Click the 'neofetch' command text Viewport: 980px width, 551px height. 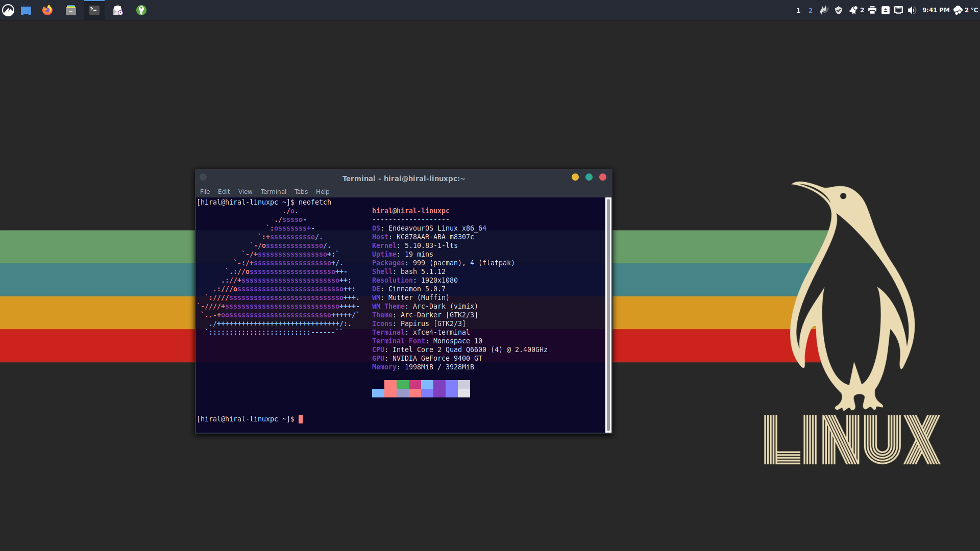(315, 203)
